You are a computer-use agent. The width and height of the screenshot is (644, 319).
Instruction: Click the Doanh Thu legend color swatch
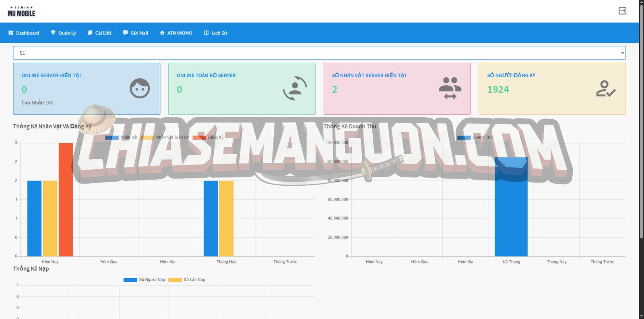pyautogui.click(x=464, y=137)
